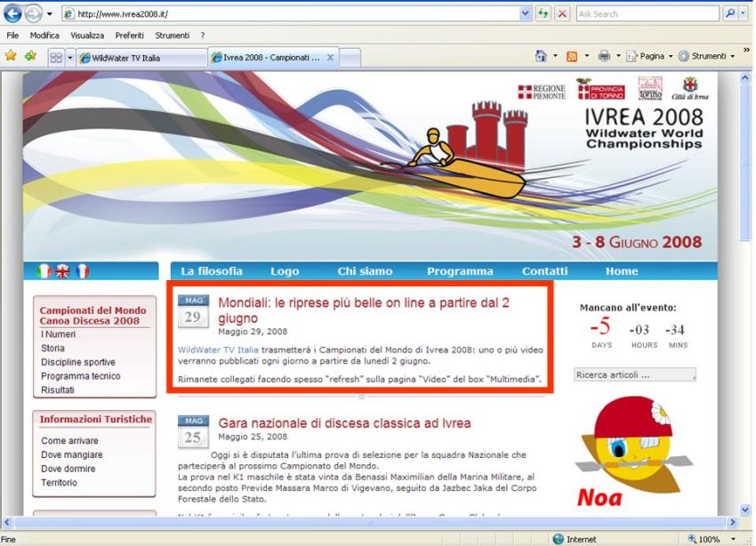Open the Chi siamo nav item
This screenshot has height=546, width=756.
(x=365, y=271)
